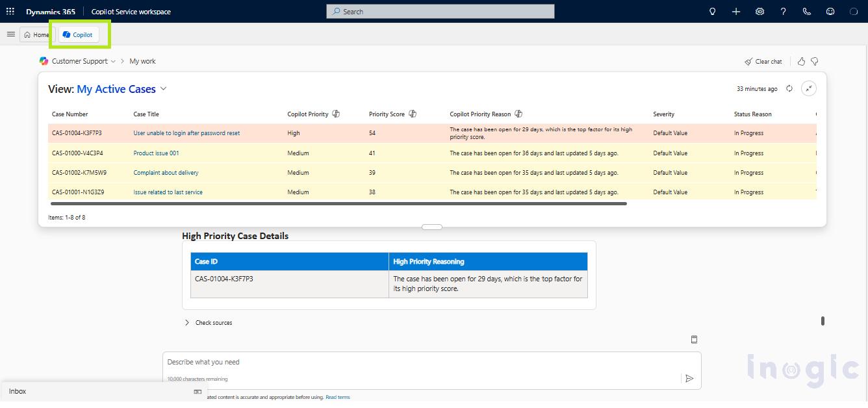Viewport: 868px width, 408px height.
Task: Open the help question mark icon
Action: (783, 11)
